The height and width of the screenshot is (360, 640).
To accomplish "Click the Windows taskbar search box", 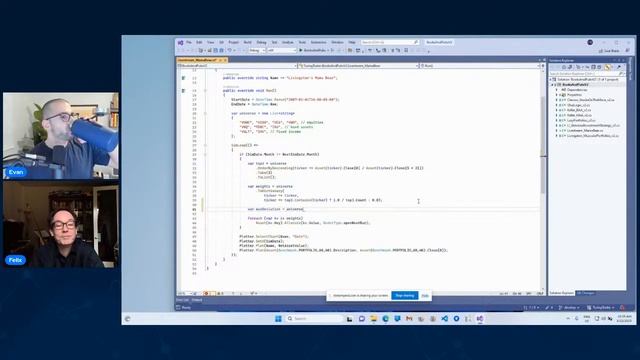I will point(314,318).
